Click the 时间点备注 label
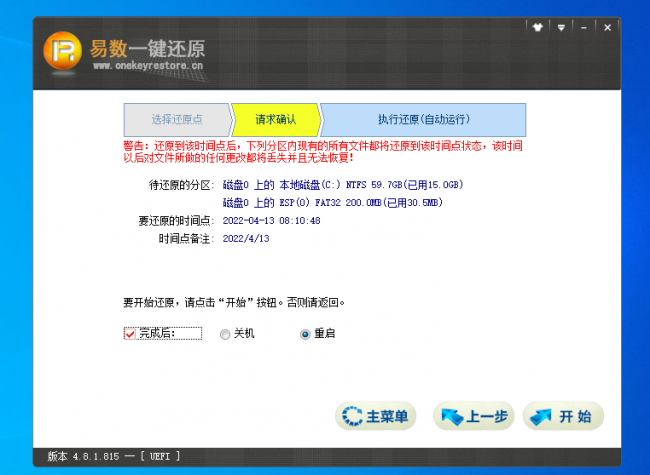The height and width of the screenshot is (475, 650). pyautogui.click(x=187, y=239)
